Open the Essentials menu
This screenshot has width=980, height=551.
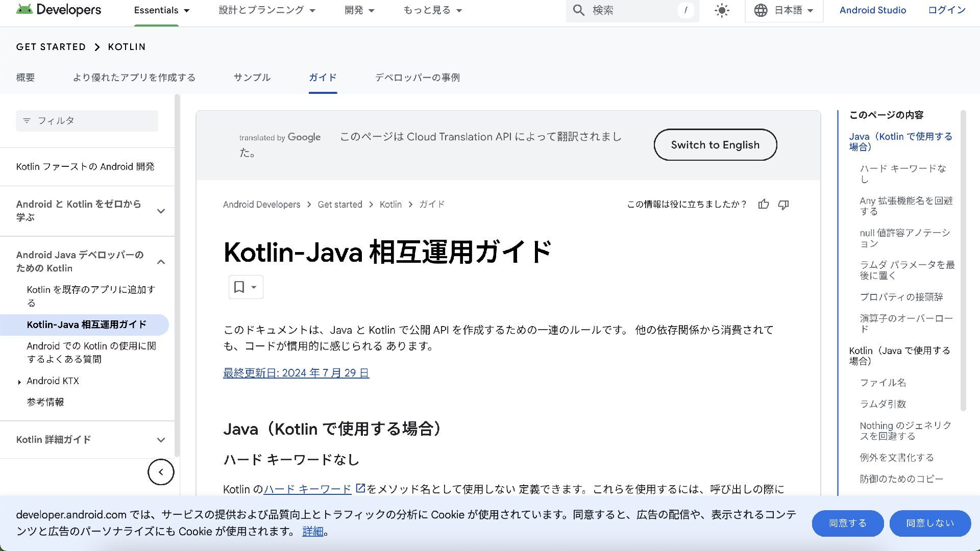coord(161,10)
